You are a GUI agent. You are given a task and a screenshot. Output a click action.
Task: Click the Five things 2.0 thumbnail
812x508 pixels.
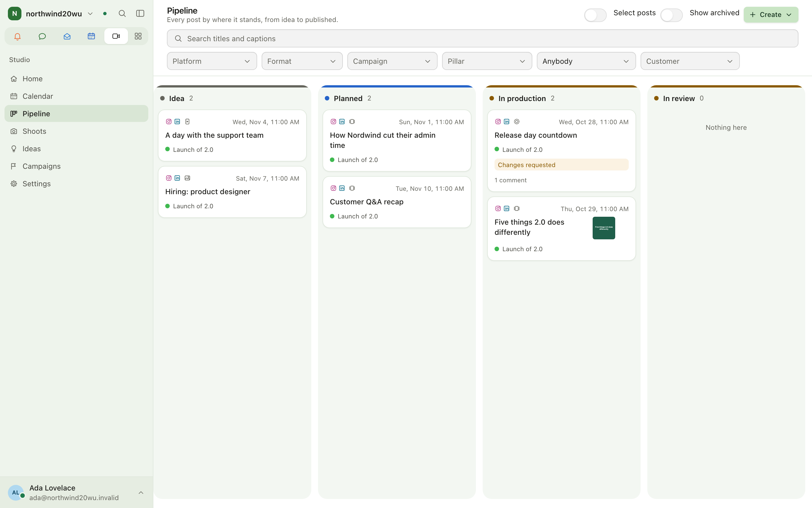(604, 228)
